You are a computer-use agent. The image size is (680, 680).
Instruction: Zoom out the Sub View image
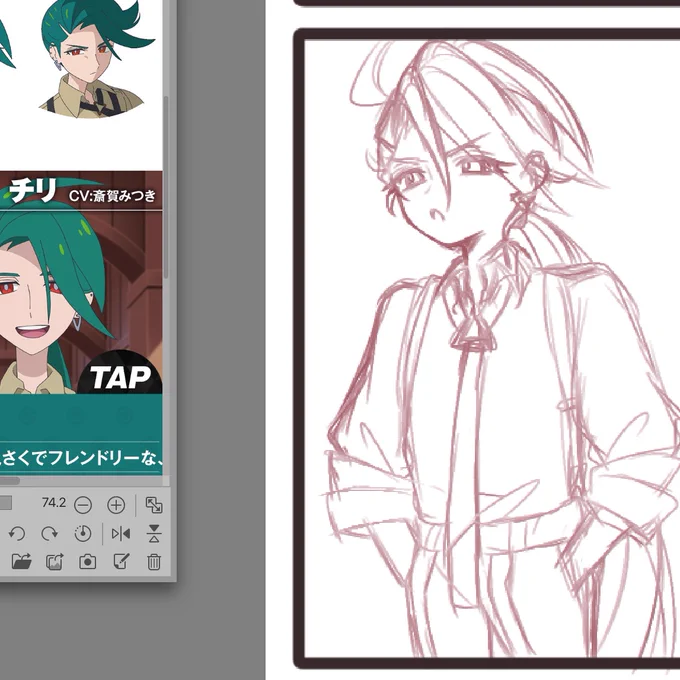(83, 505)
